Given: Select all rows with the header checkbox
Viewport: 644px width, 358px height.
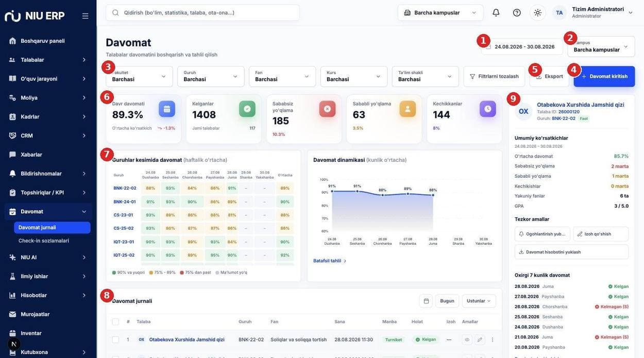Looking at the screenshot, I should tap(115, 322).
